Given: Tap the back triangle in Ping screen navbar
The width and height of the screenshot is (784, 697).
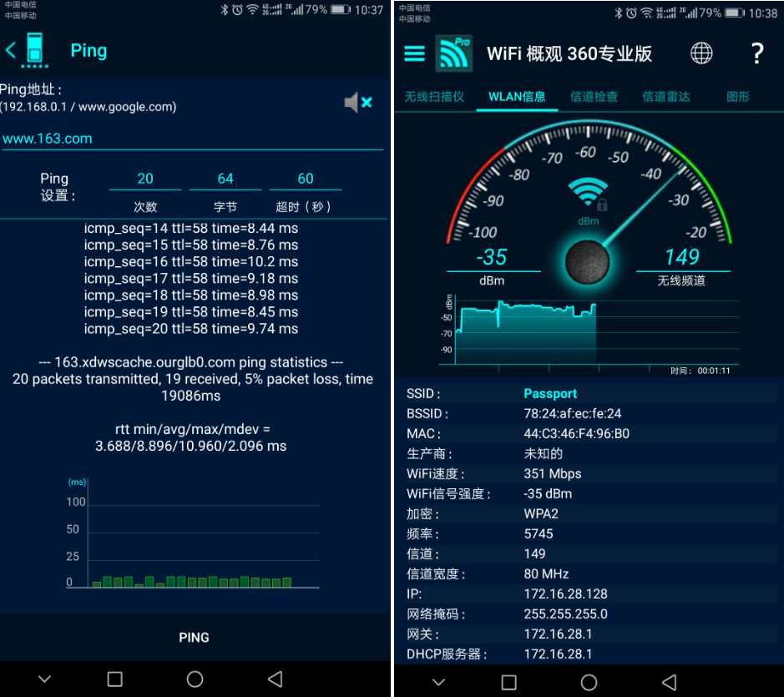Looking at the screenshot, I should [275, 679].
